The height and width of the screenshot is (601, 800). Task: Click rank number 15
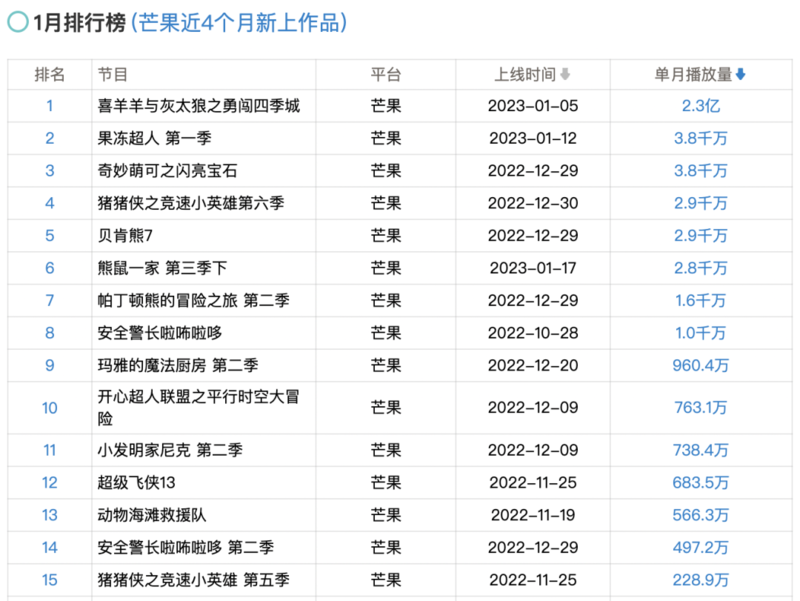coord(49,580)
